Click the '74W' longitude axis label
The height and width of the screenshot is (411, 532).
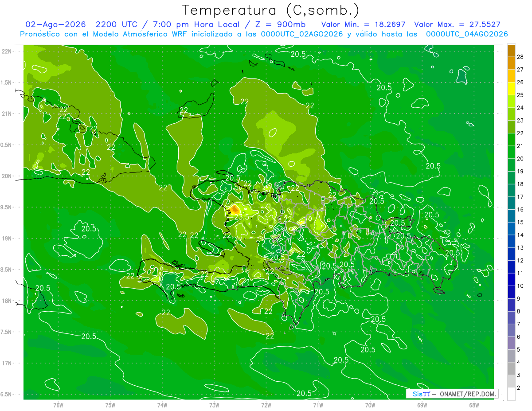point(162,405)
